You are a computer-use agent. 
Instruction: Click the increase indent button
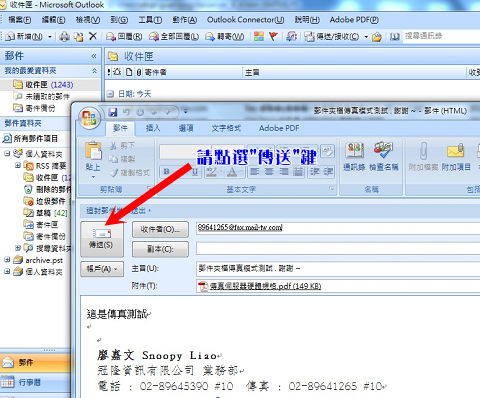328,172
